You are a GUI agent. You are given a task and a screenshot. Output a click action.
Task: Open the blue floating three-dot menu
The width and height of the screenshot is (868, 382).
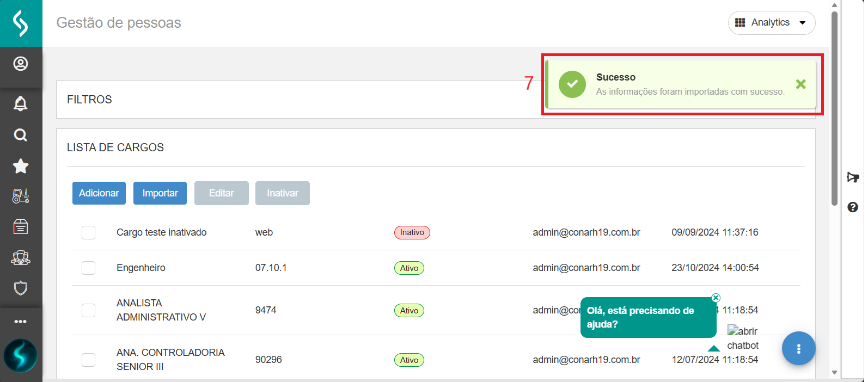tap(798, 349)
